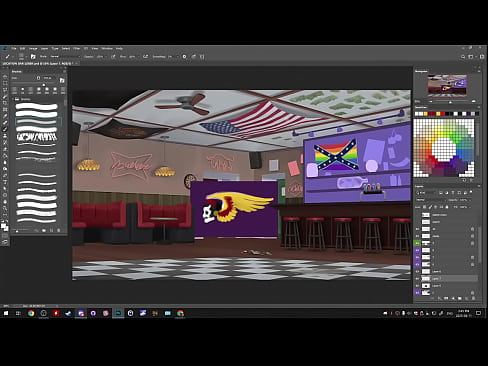
Task: Toggle visibility of the green-tagged layer
Action: pos(417,243)
